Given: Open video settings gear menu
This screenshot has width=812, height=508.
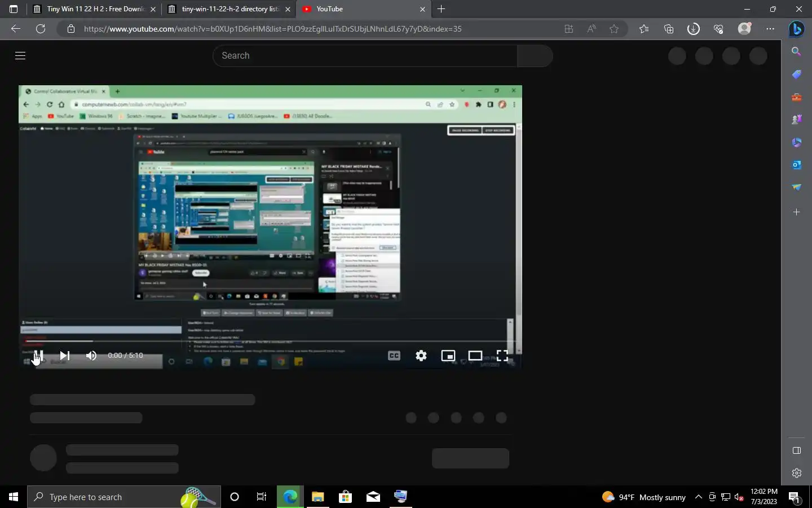Looking at the screenshot, I should point(421,356).
